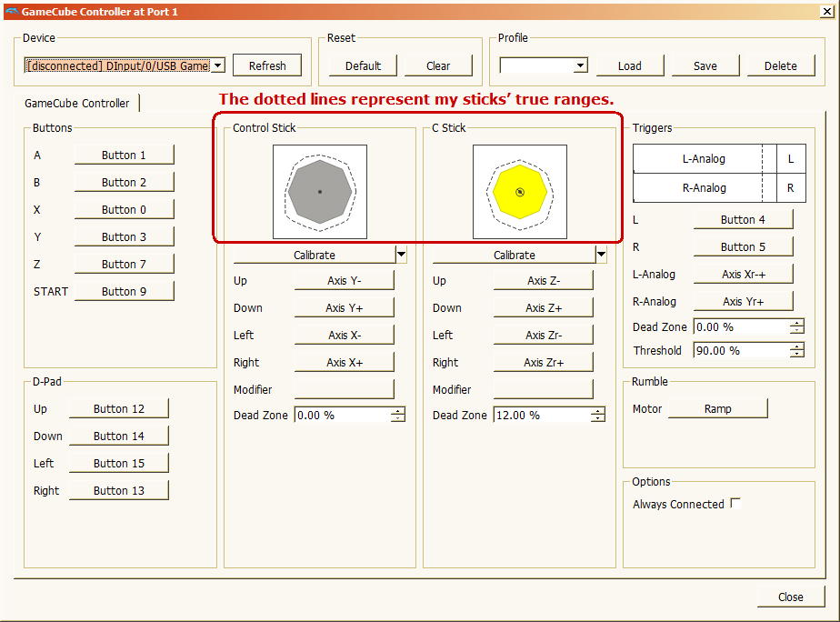Click the Refresh device button
Screen dimensions: 840x622
pyautogui.click(x=267, y=65)
